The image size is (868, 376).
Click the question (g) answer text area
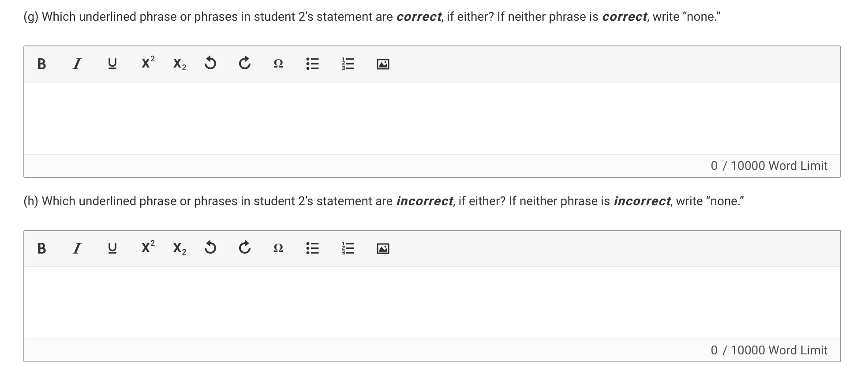(x=432, y=118)
